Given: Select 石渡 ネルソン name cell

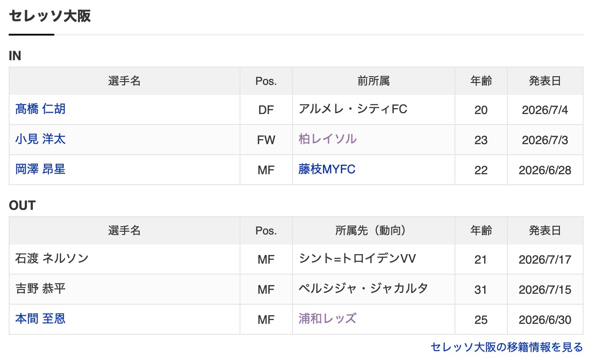Looking at the screenshot, I should click(125, 259).
